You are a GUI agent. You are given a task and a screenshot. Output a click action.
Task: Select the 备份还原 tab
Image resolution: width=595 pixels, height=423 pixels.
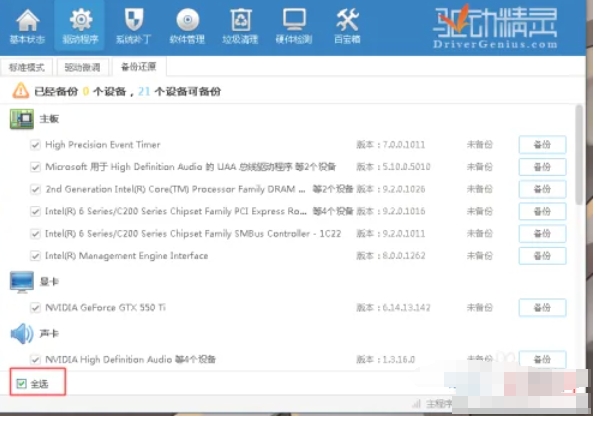click(139, 67)
